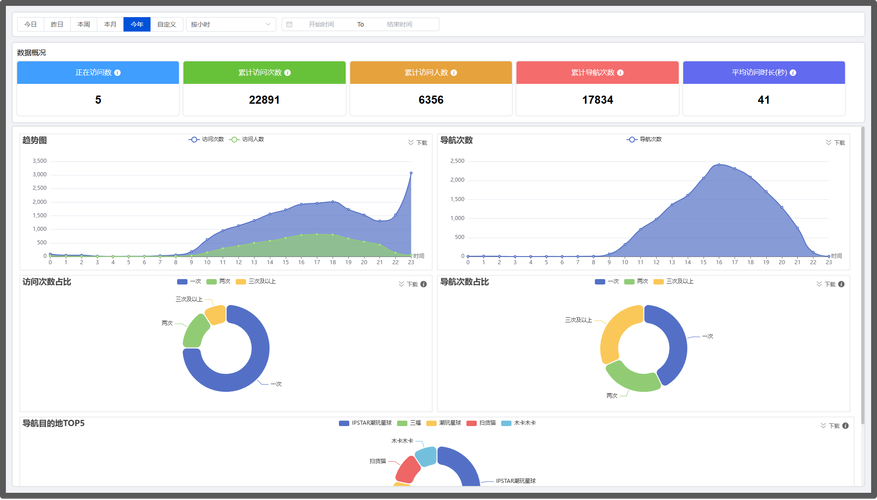Screen dimensions: 877x500
Task: Toggle 访问次数 series in trend chart legend
Action: 212,139
